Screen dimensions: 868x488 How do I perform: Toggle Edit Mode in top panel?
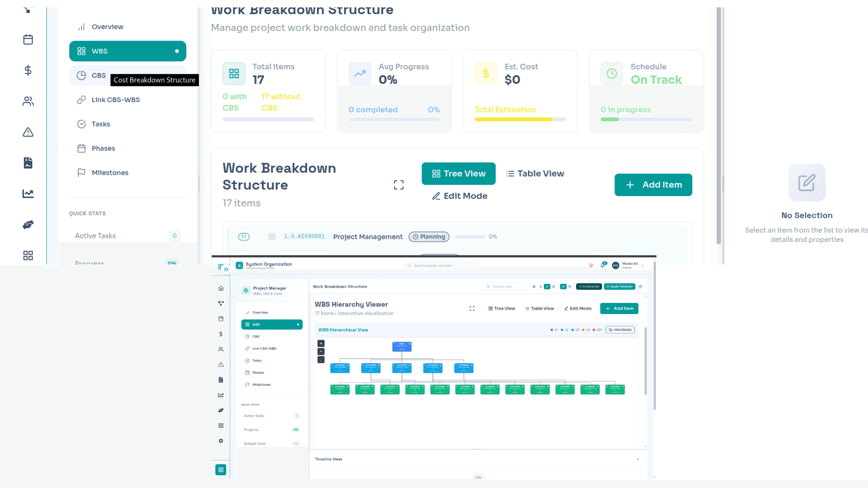coord(459,196)
